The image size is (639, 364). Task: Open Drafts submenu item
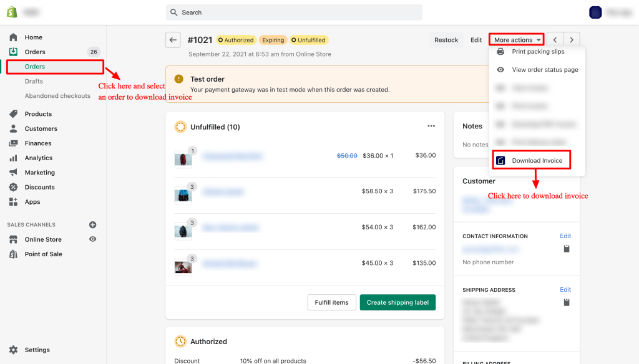point(34,82)
